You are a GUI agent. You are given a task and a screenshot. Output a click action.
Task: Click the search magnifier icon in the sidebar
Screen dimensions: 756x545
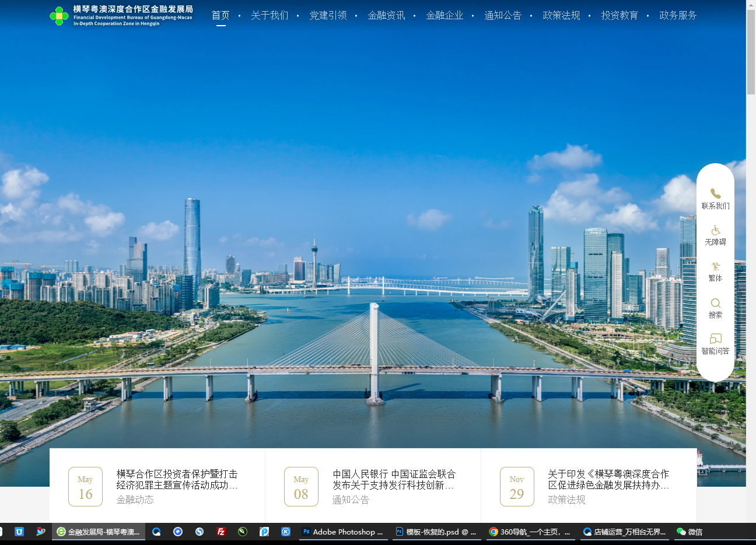click(715, 304)
